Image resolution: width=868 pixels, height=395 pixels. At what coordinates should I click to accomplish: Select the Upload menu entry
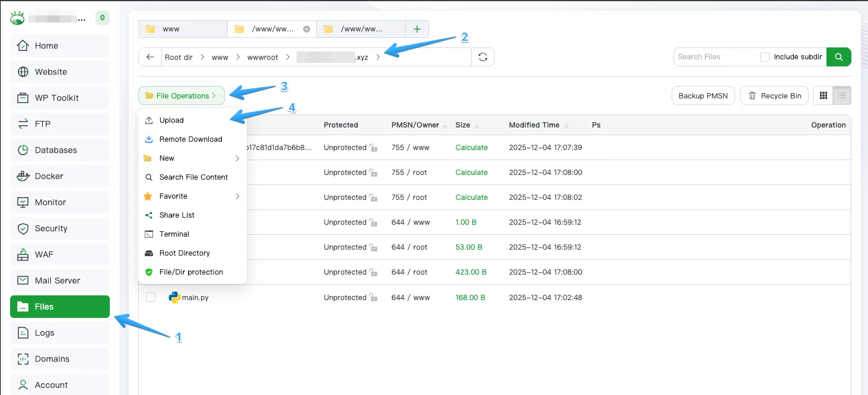[171, 120]
